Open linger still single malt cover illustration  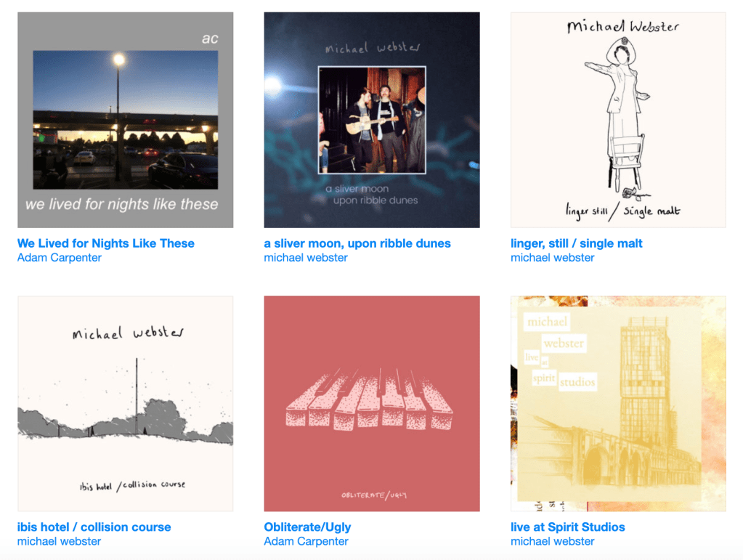618,120
